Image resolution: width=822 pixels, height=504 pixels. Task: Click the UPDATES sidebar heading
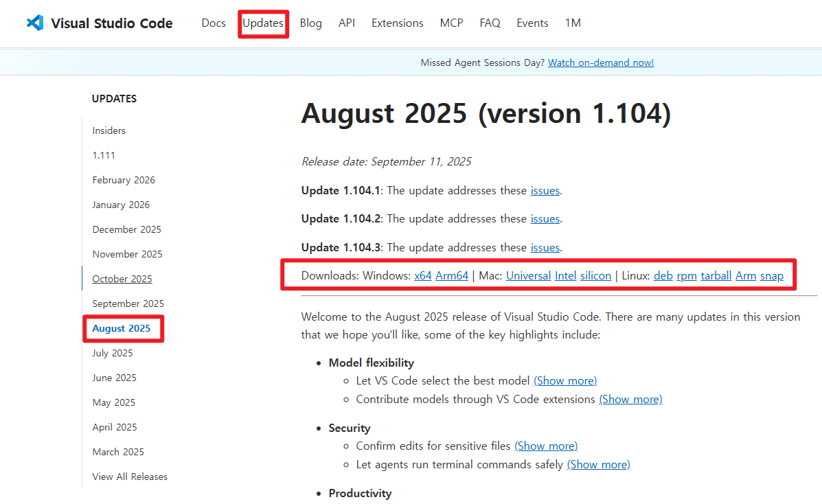(114, 99)
